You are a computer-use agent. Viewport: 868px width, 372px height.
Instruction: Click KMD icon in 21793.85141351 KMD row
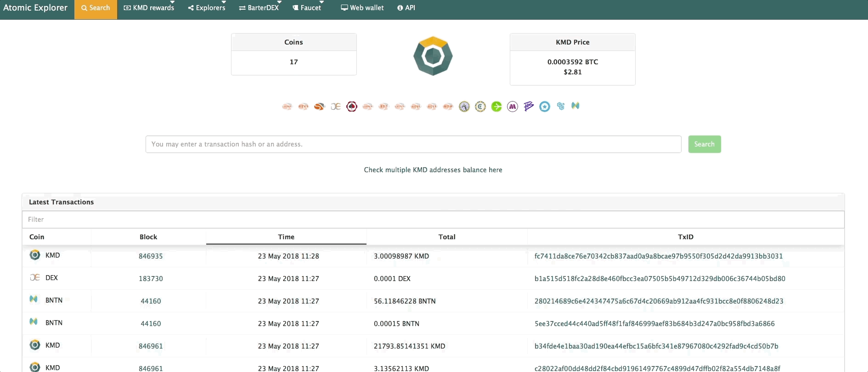[x=35, y=345]
